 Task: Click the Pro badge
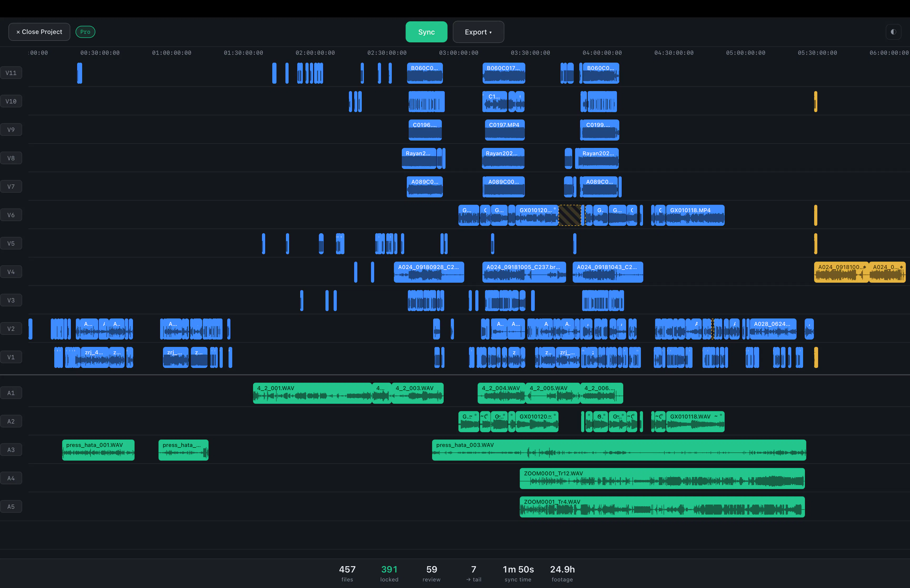click(x=85, y=32)
